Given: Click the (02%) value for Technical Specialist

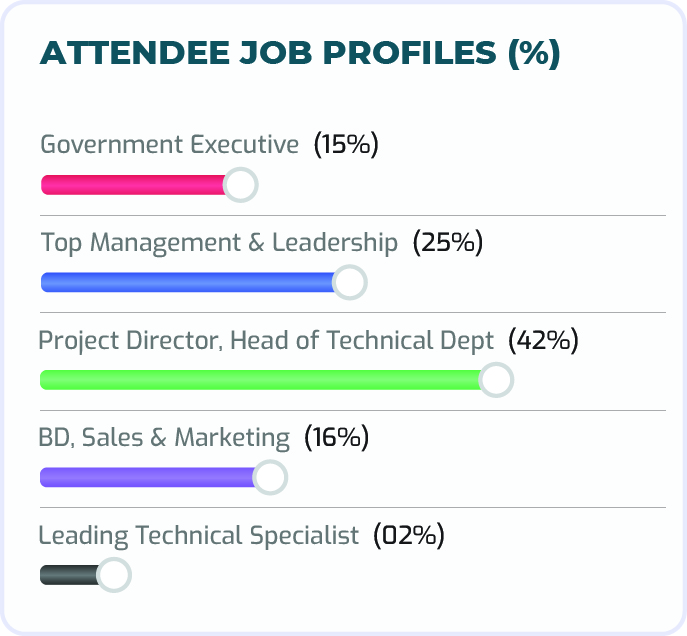Looking at the screenshot, I should 408,536.
